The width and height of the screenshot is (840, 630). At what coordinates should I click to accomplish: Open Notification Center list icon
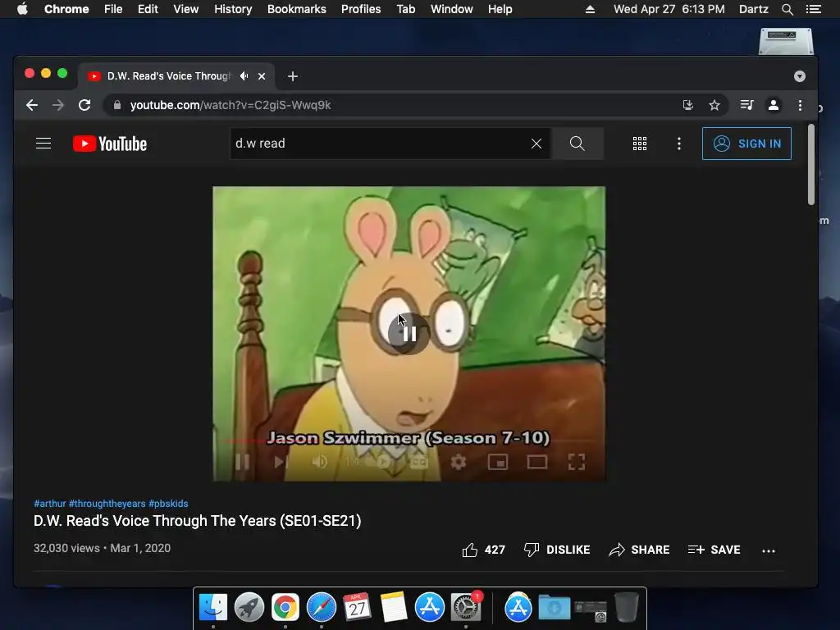pos(814,9)
